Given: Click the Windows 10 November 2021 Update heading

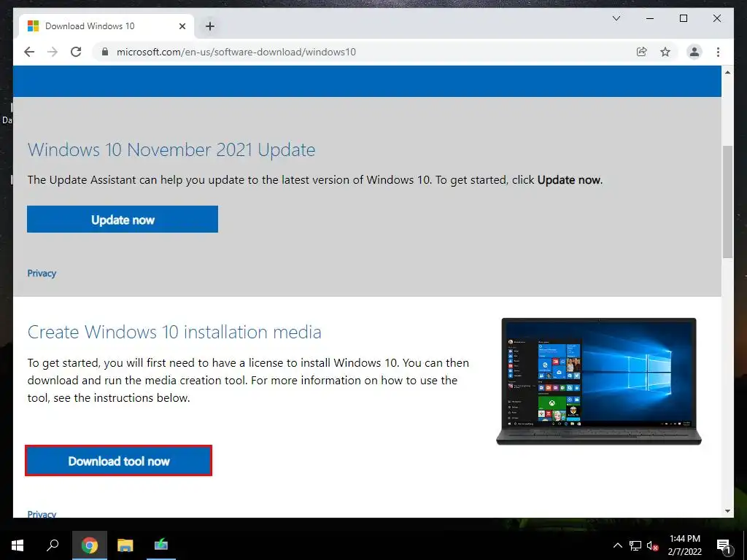Looking at the screenshot, I should [x=171, y=149].
